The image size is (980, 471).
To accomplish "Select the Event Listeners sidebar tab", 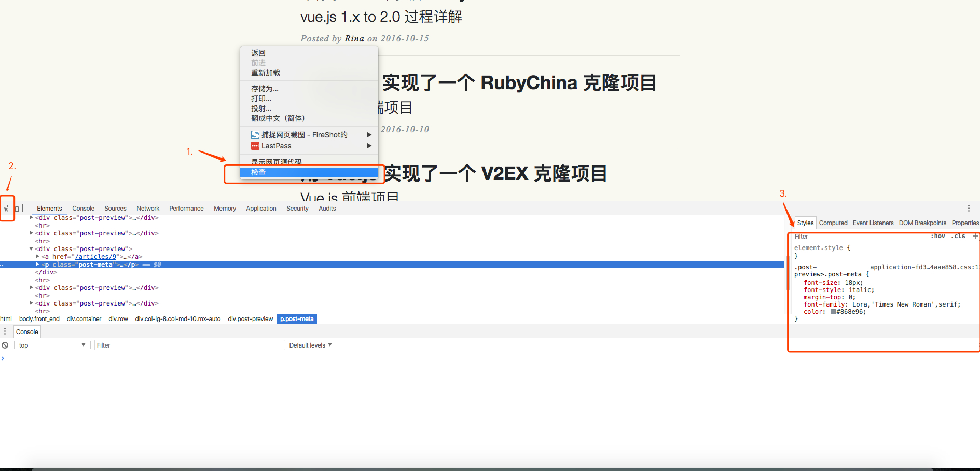I will point(873,223).
